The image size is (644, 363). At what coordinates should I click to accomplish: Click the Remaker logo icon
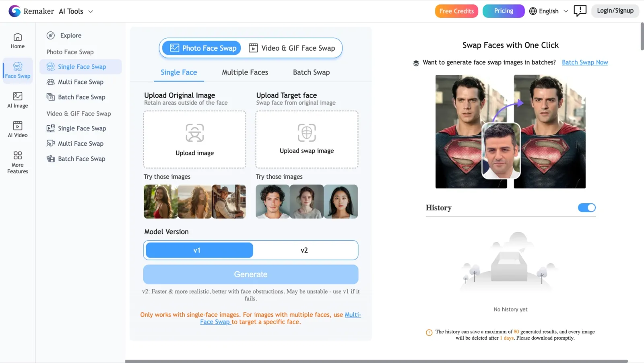pos(14,11)
